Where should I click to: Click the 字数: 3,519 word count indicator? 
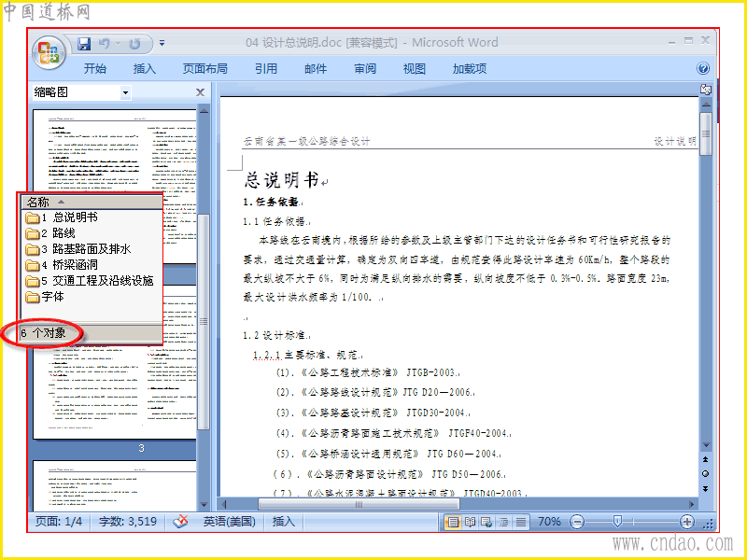128,522
